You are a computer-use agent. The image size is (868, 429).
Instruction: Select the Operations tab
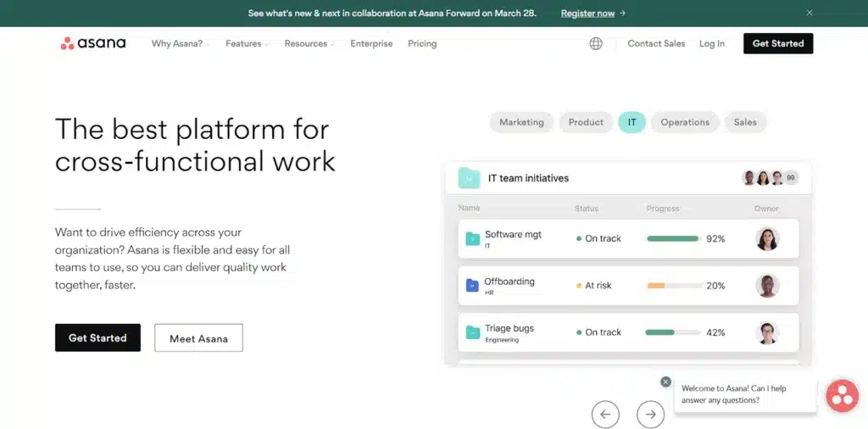(685, 122)
